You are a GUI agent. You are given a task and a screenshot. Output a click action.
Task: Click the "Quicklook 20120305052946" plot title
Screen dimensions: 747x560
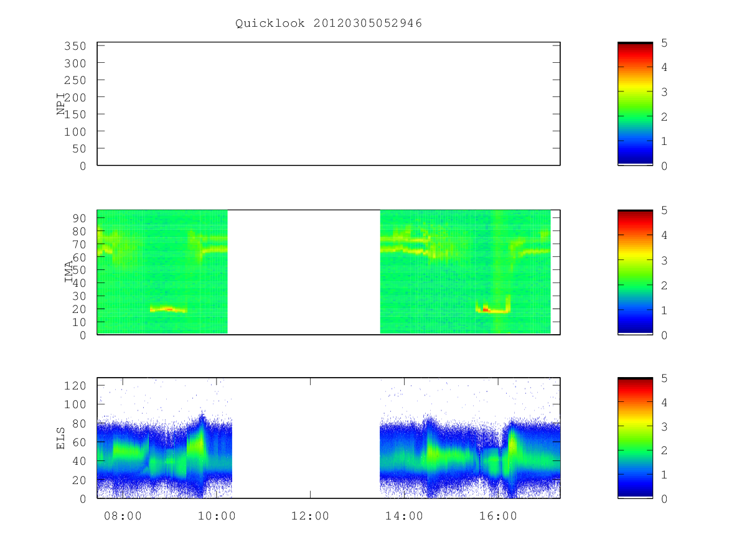tap(329, 24)
